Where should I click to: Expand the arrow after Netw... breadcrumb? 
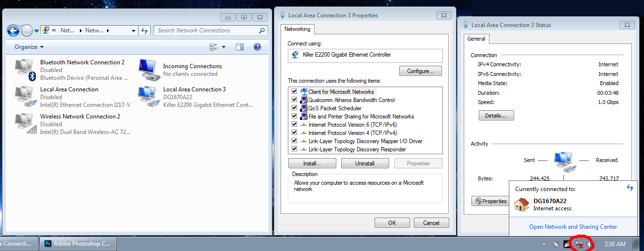click(108, 30)
